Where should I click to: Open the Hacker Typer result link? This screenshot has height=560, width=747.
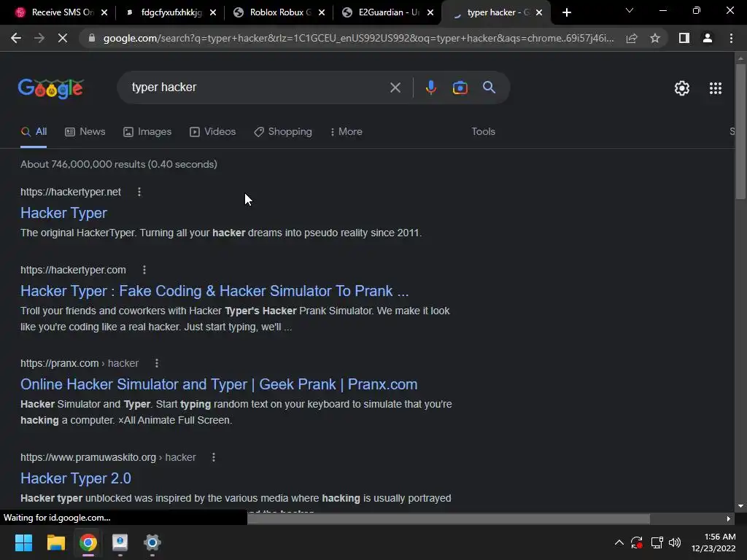click(x=64, y=213)
